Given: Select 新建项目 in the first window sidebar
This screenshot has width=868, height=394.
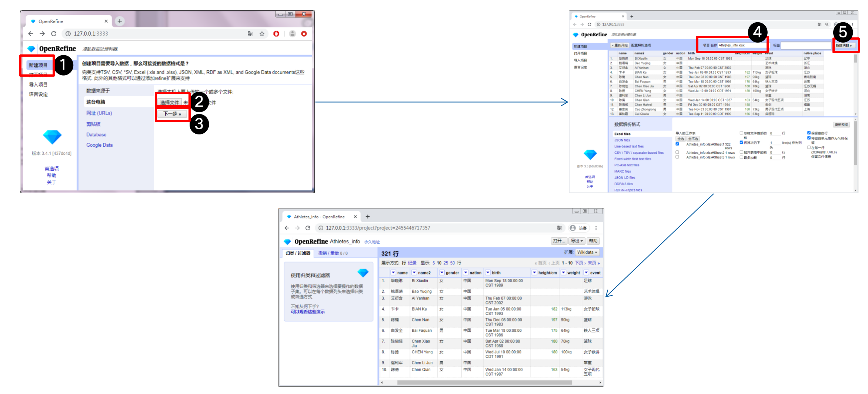Looking at the screenshot, I should tap(38, 65).
